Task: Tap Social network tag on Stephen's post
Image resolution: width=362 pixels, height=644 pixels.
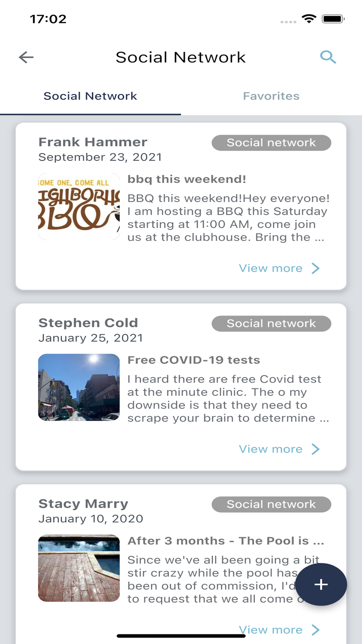Action: pos(271,323)
